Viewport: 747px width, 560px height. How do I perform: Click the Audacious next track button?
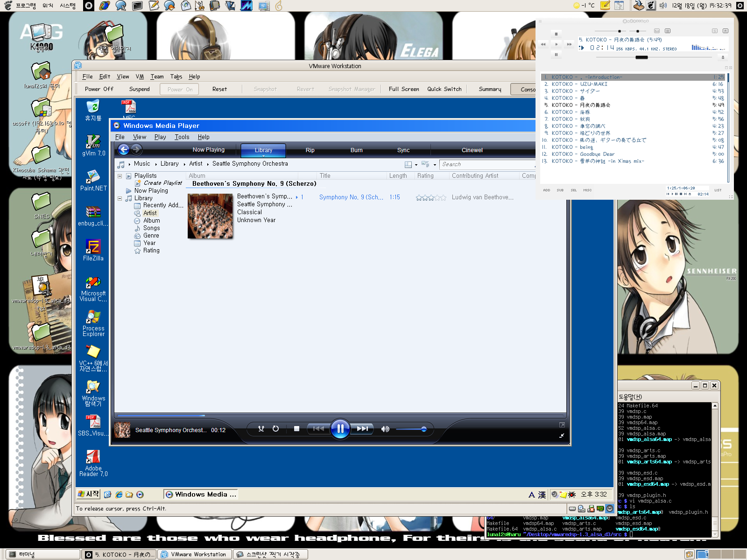point(569,44)
